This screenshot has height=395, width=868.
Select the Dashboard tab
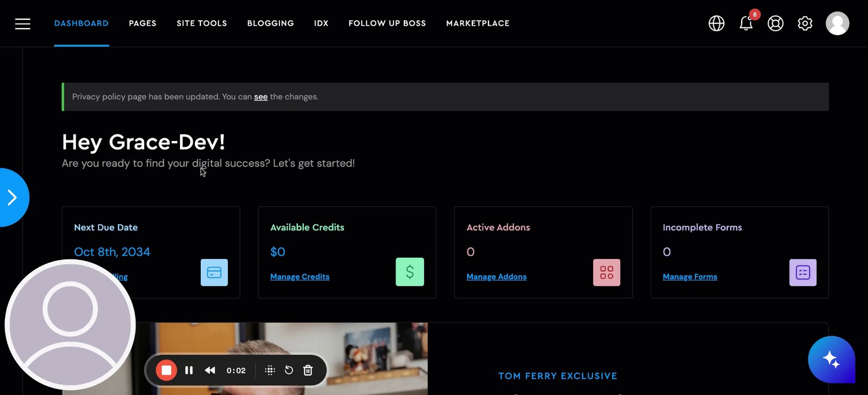click(x=81, y=23)
